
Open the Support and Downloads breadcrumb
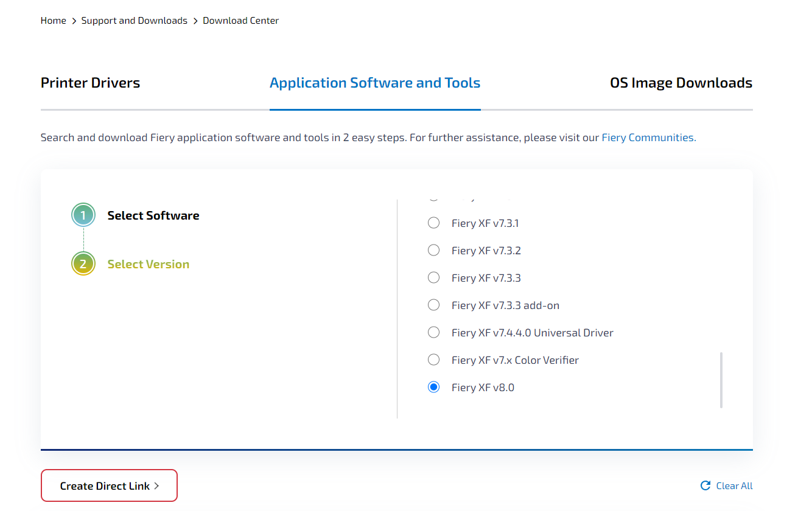coord(135,21)
